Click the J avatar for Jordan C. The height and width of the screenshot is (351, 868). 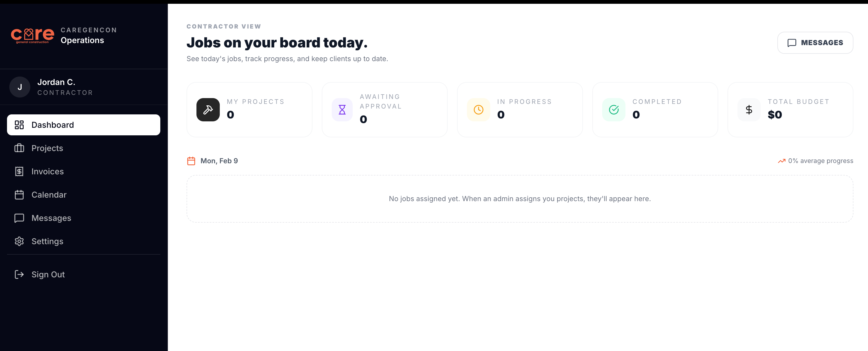20,87
